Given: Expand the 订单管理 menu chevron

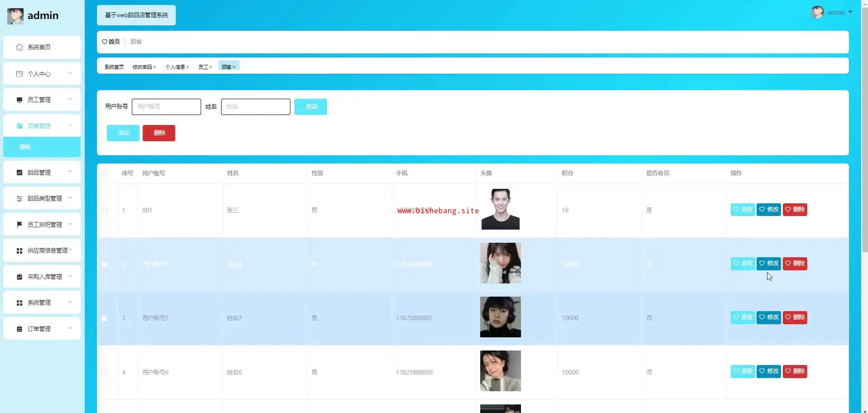Looking at the screenshot, I should pyautogui.click(x=70, y=328).
